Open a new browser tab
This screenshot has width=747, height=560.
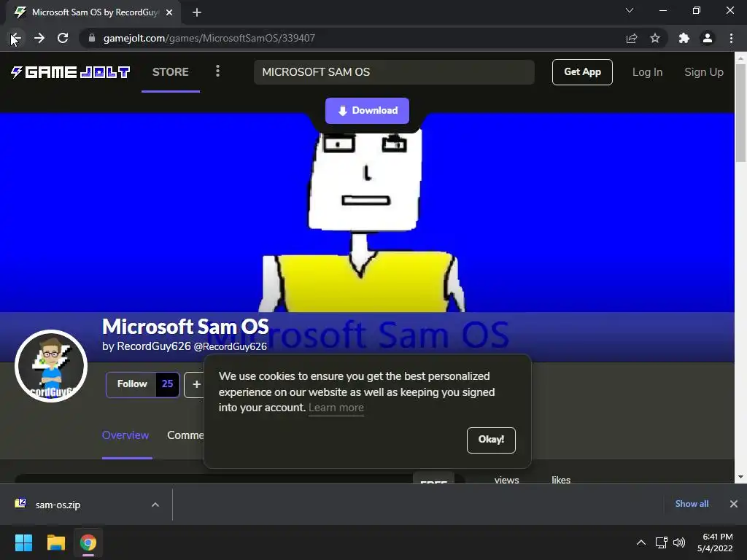(x=197, y=12)
